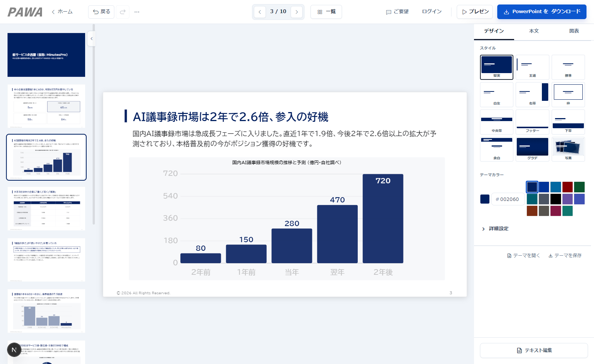Expand the 詳細設定 section
Image resolution: width=594 pixels, height=364 pixels.
(x=495, y=229)
